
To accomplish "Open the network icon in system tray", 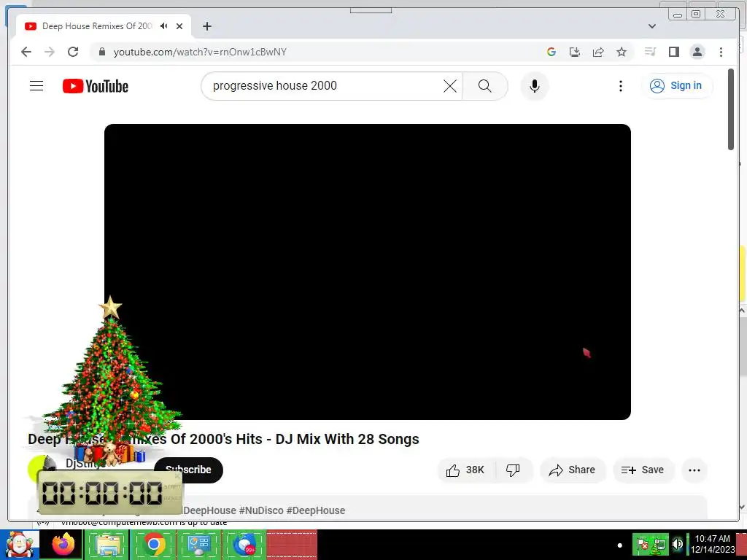I will click(x=660, y=544).
